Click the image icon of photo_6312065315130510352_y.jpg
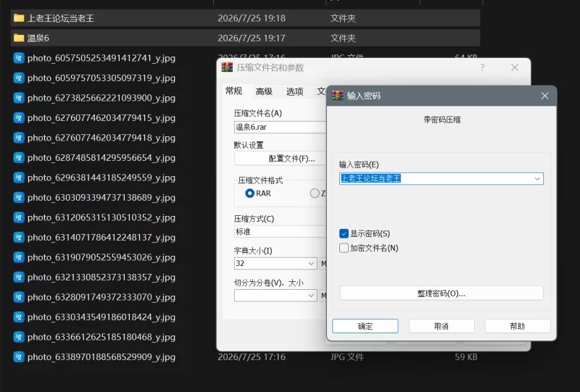Screen dimensions: 580x392 19,218
